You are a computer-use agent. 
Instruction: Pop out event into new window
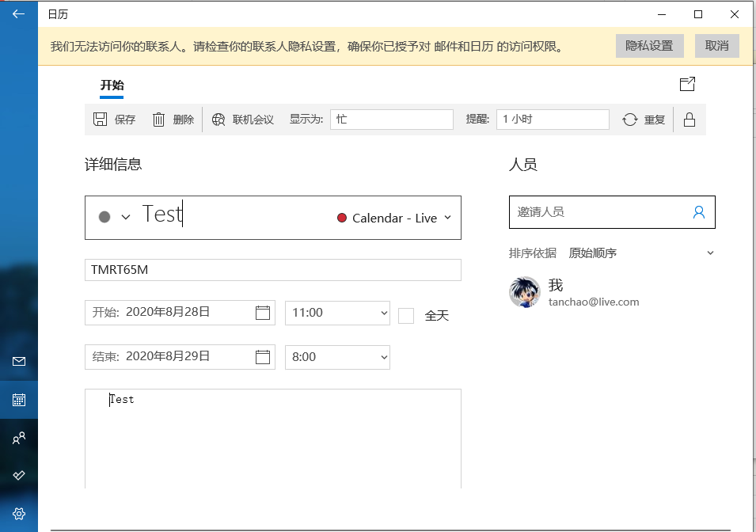tap(687, 84)
